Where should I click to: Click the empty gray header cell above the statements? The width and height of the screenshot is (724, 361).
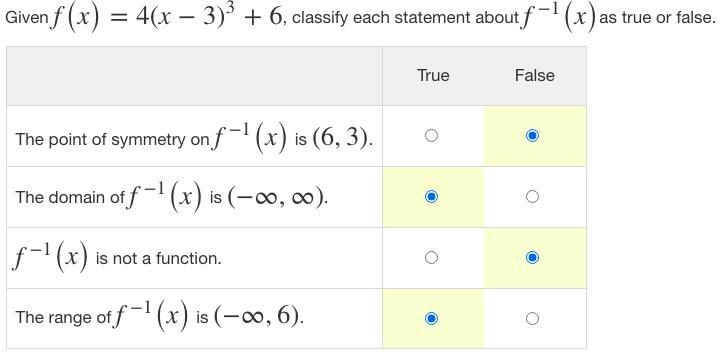click(x=194, y=76)
